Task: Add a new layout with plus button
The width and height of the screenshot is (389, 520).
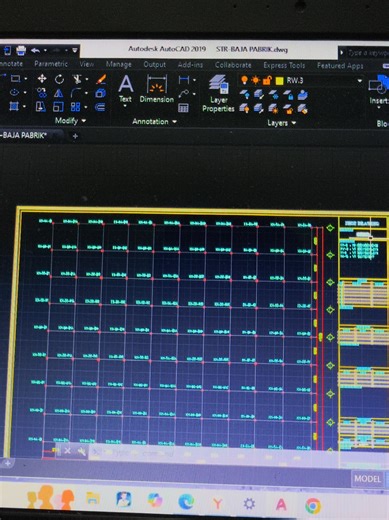Action: (x=8, y=463)
